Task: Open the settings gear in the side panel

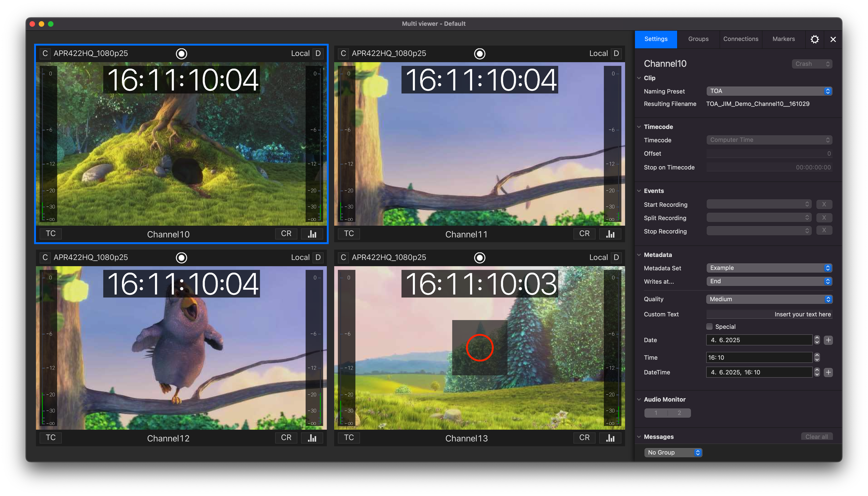Action: point(815,39)
